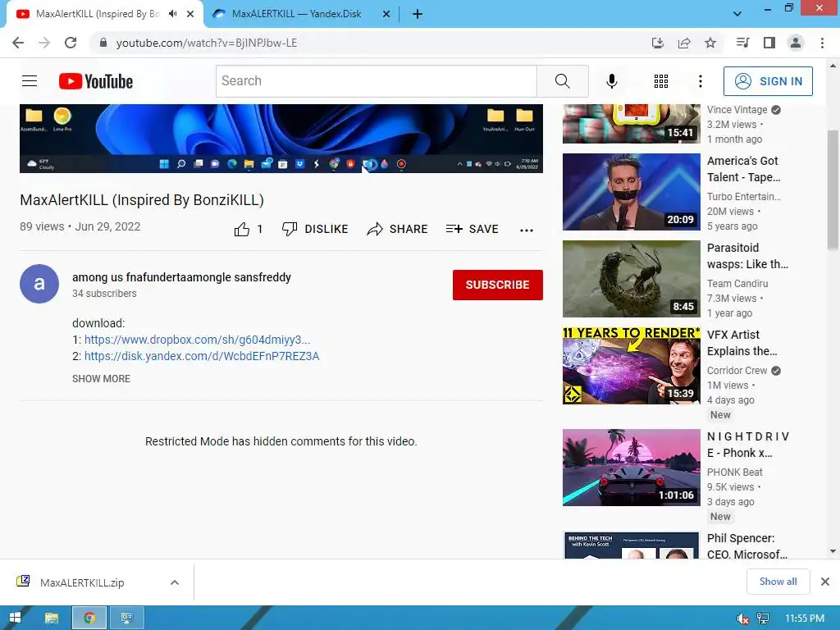The height and width of the screenshot is (630, 840).
Task: Sign in to YouTube
Action: pos(768,81)
